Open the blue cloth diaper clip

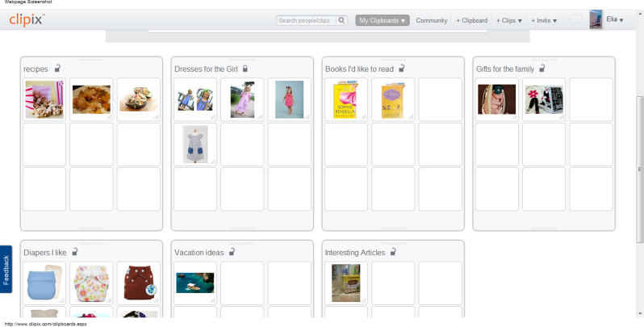[44, 283]
